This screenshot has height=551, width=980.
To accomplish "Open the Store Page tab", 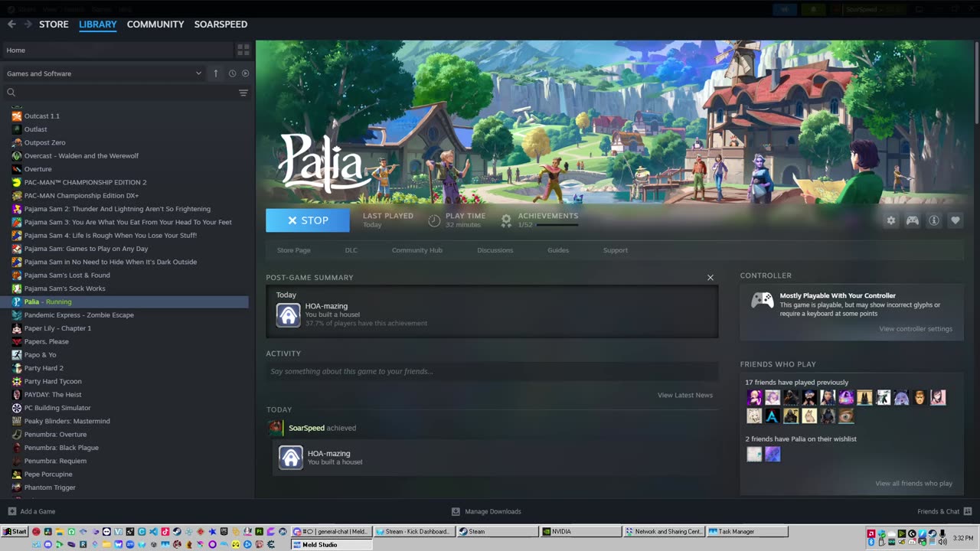I will click(294, 250).
